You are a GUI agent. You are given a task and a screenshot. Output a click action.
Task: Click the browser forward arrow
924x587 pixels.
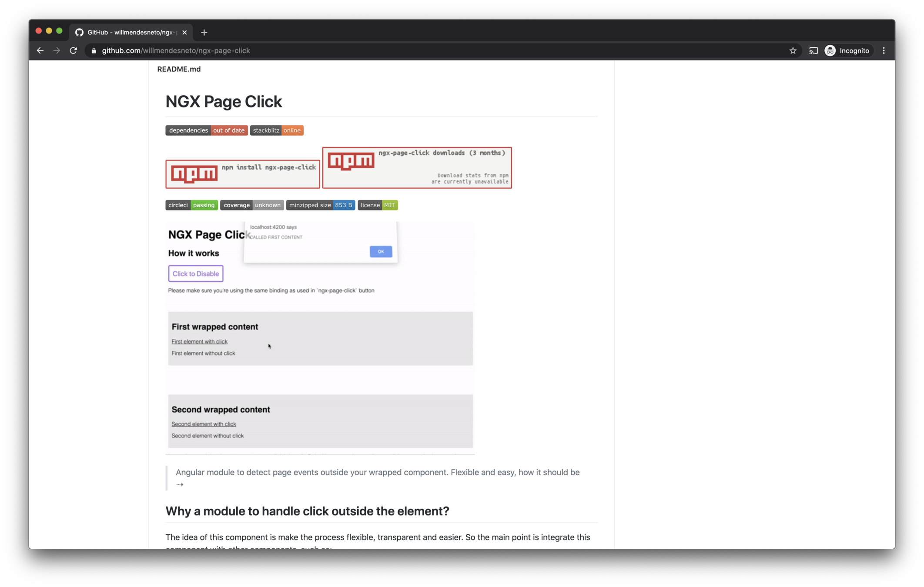pyautogui.click(x=57, y=50)
